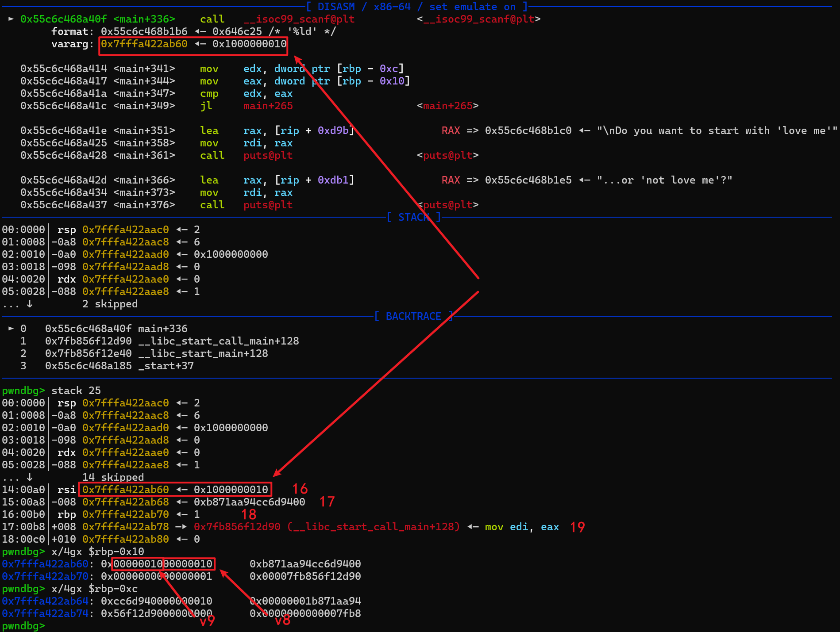The image size is (840, 632).
Task: Click the 'stack 25' command text
Action: 76,391
